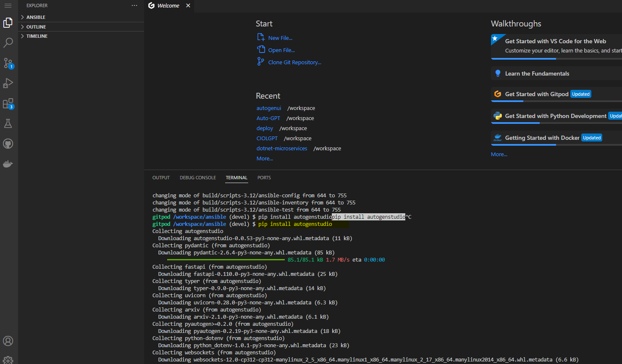
Task: Open Run and Debug view
Action: click(8, 83)
